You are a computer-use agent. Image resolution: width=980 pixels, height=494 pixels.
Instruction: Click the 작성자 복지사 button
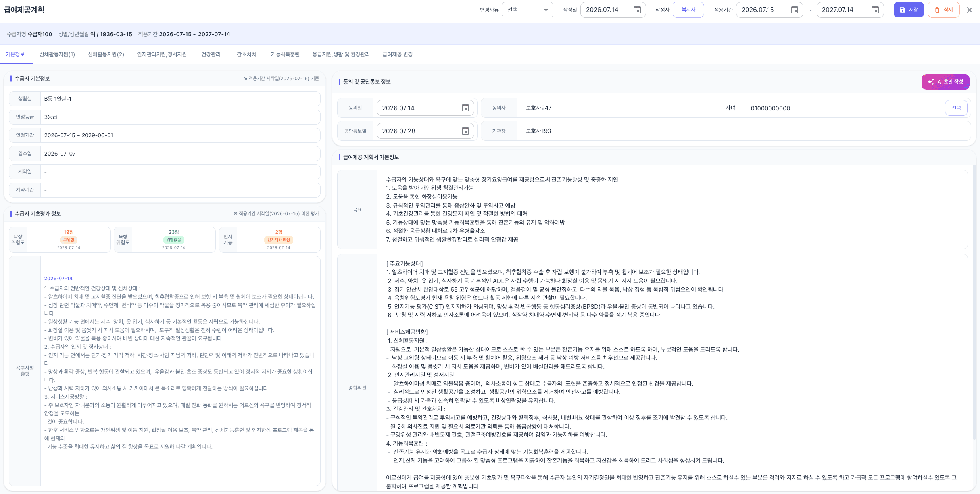tap(688, 10)
